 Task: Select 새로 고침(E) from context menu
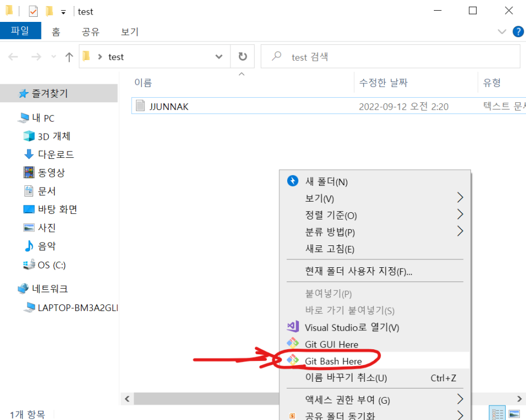click(374, 249)
